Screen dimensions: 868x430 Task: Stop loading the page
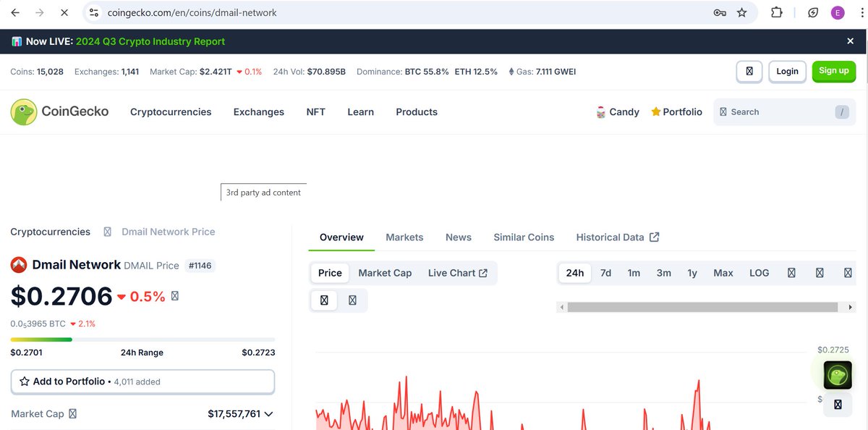point(64,12)
